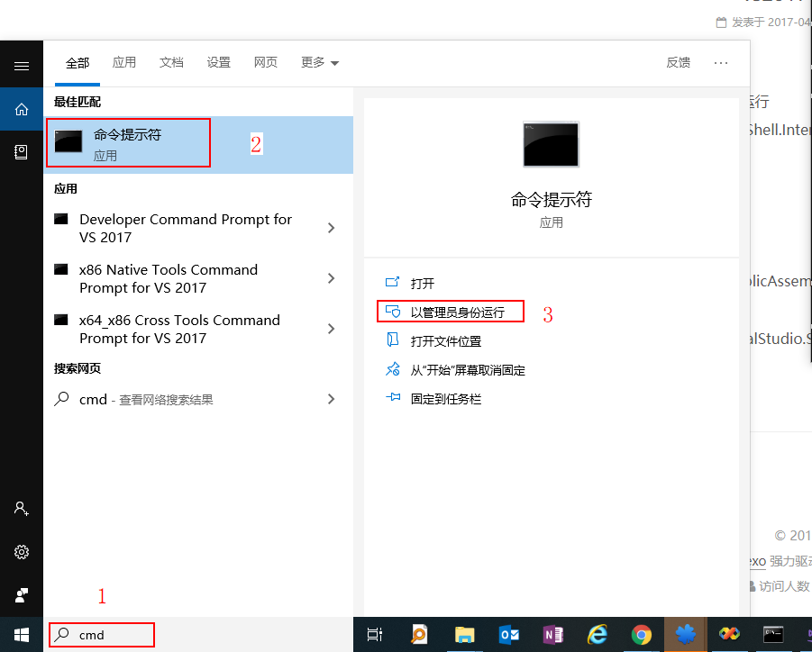
Task: Expand Developer Command Prompt for VS 2017 options
Action: tap(333, 228)
